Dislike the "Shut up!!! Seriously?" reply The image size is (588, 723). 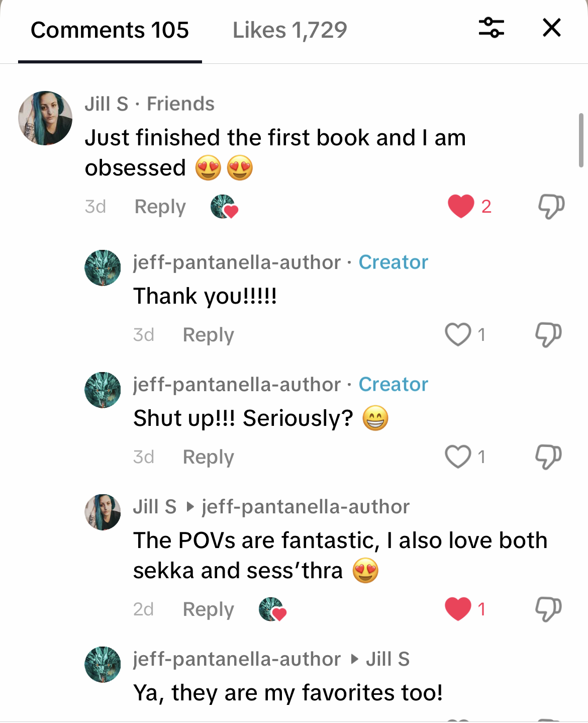coord(548,457)
